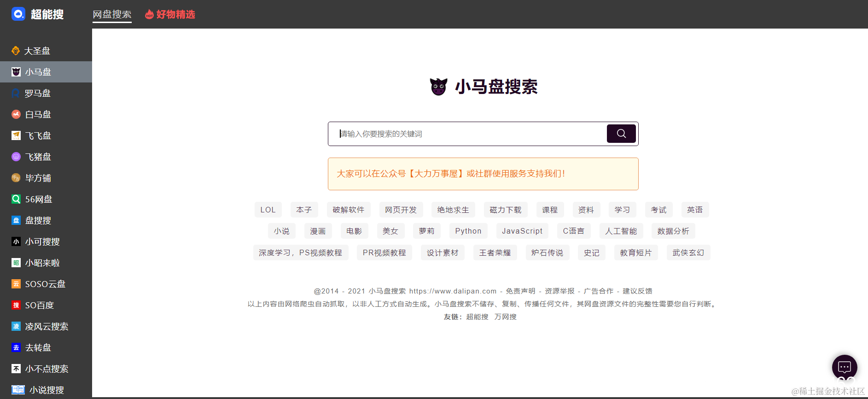Click the 磁力下载 tag

click(506, 210)
